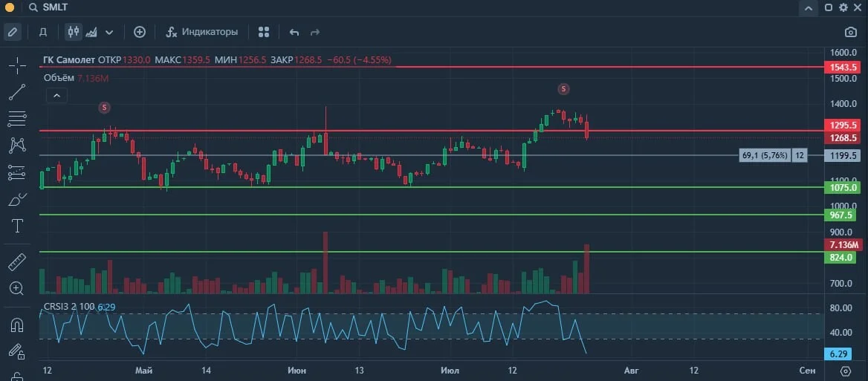Open the daily timeframe selector "Д"
Viewport: 868px width, 381px height.
42,32
